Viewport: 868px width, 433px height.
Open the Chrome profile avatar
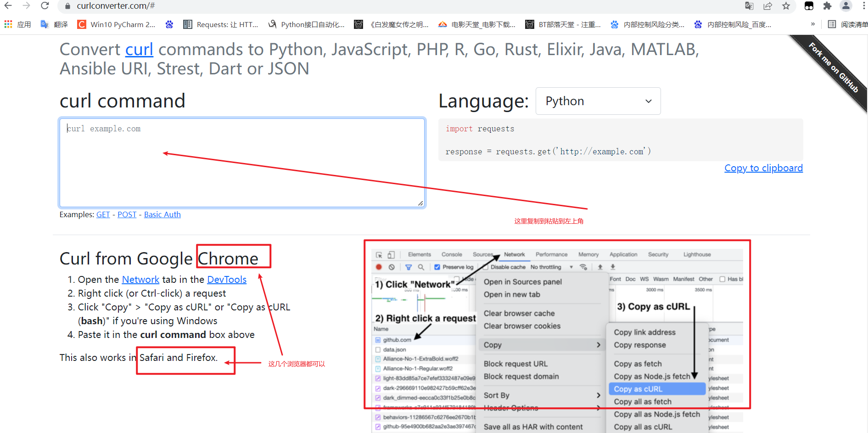pyautogui.click(x=846, y=6)
